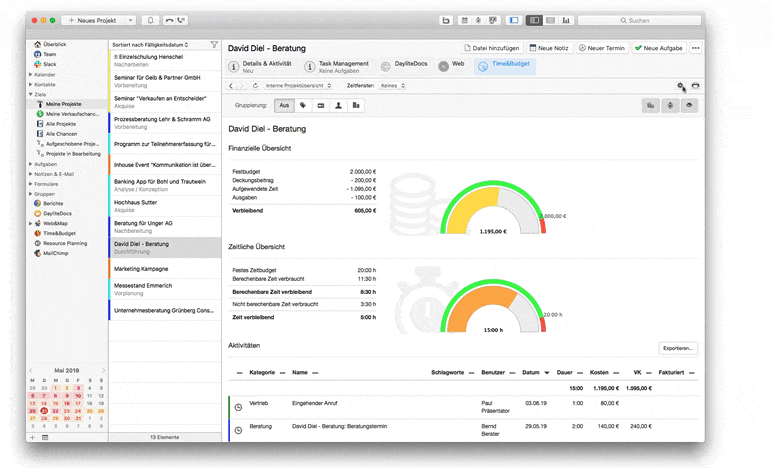The image size is (772, 468).
Task: Toggle the coins financial overview button
Action: (x=650, y=105)
